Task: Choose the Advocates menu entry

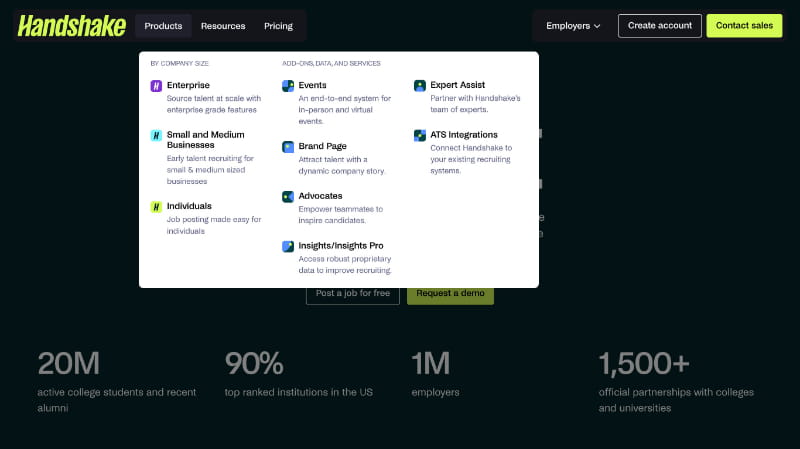Action: tap(320, 196)
